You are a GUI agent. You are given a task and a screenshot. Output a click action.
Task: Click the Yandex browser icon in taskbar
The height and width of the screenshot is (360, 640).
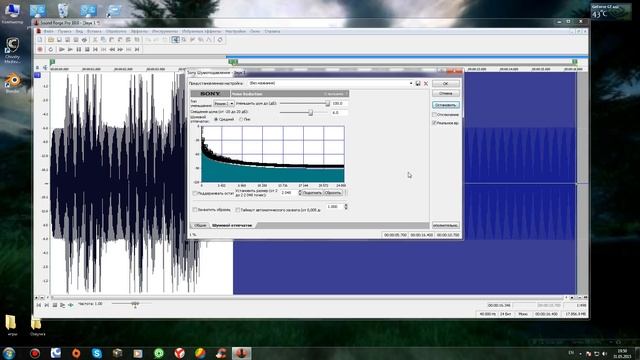(x=179, y=353)
